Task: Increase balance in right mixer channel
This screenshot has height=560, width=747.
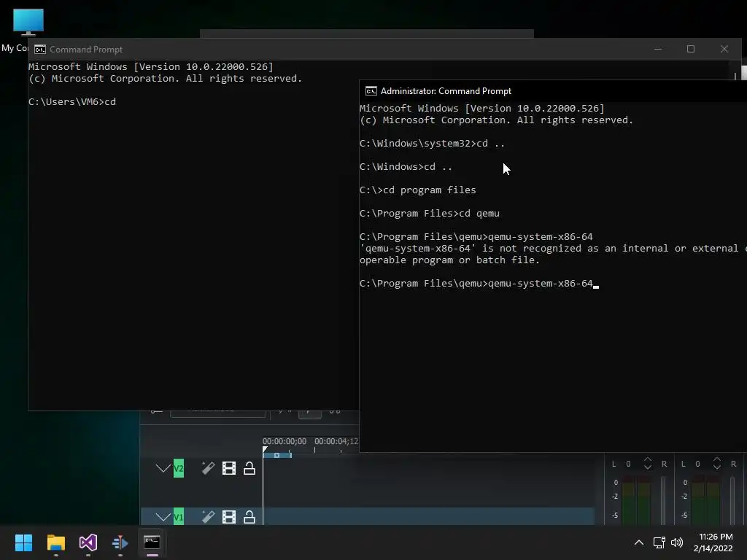Action: 717,460
